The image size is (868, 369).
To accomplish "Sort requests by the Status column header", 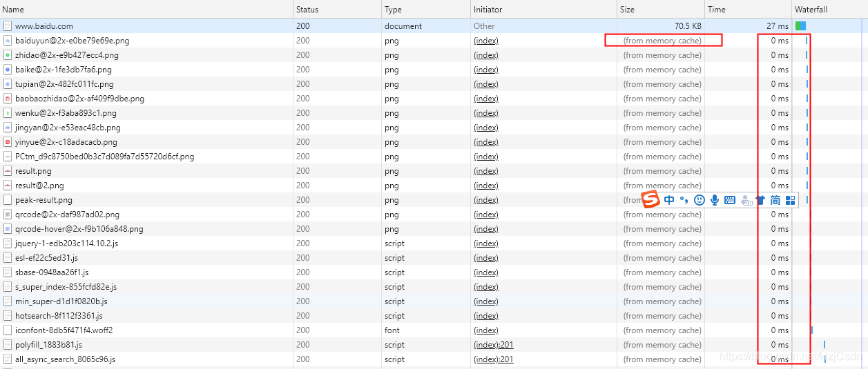I will point(337,10).
